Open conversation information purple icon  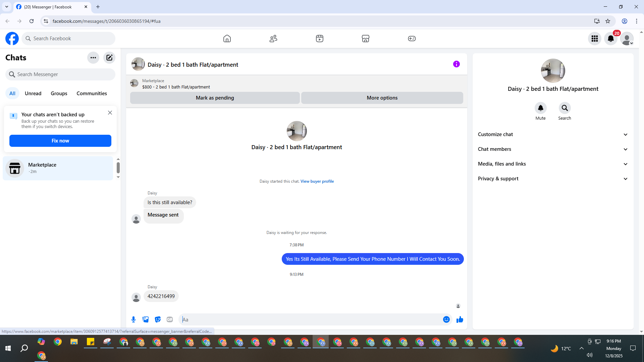(x=457, y=64)
